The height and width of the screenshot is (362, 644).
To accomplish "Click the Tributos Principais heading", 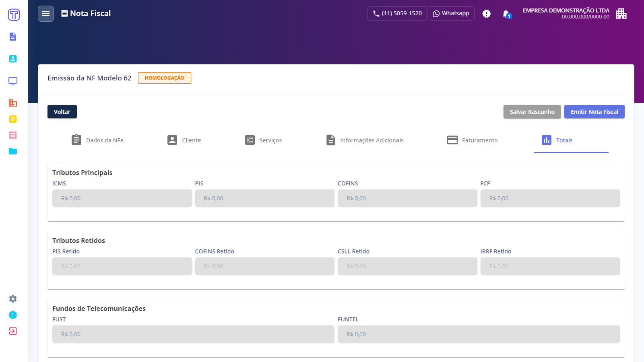I will click(83, 173).
